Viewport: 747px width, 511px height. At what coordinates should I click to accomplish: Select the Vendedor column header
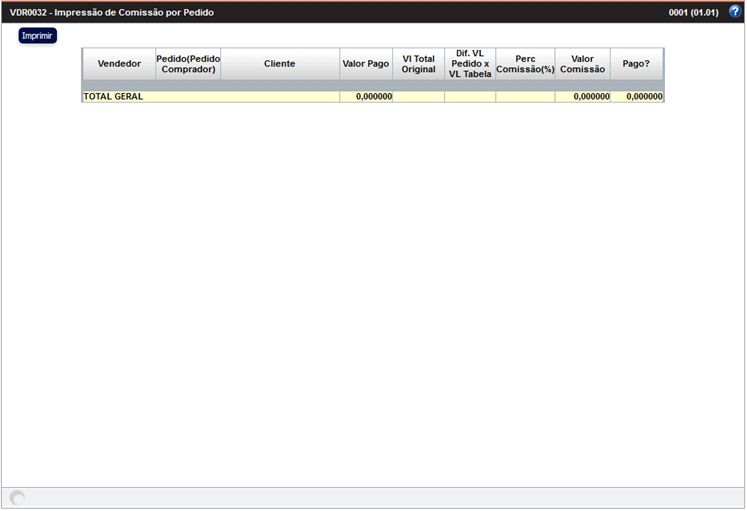pos(119,64)
